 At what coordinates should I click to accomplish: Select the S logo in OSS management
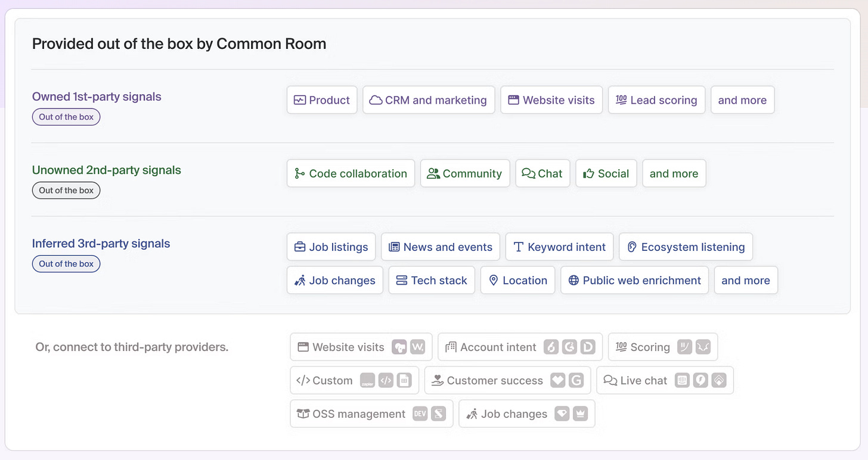point(439,414)
